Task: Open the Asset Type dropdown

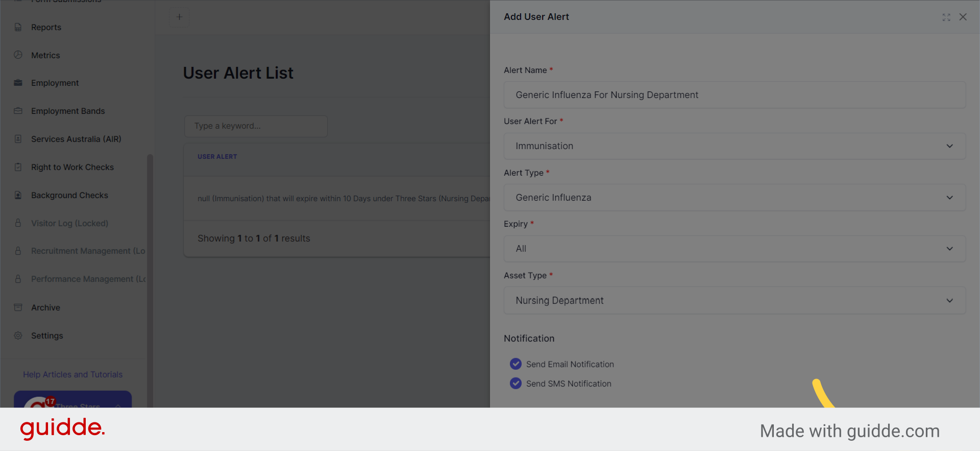Action: pyautogui.click(x=734, y=300)
